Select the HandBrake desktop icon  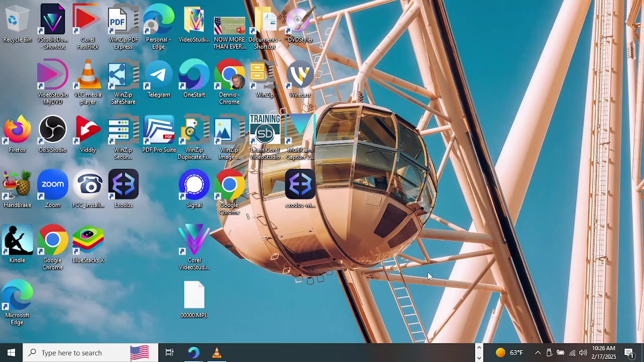point(17,190)
